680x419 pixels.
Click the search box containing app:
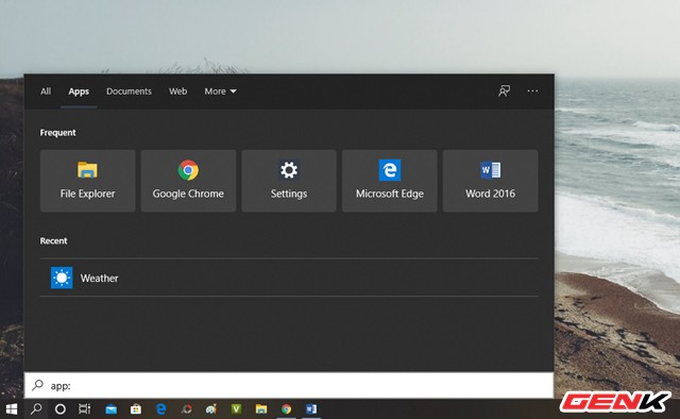point(289,385)
